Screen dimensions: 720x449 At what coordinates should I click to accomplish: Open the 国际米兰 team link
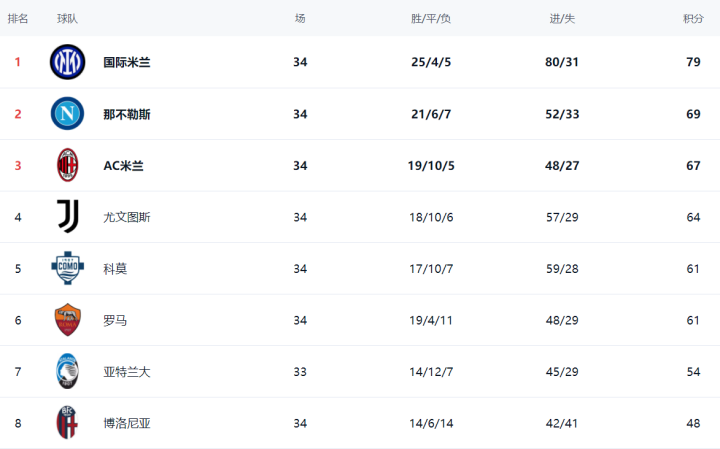coord(127,62)
